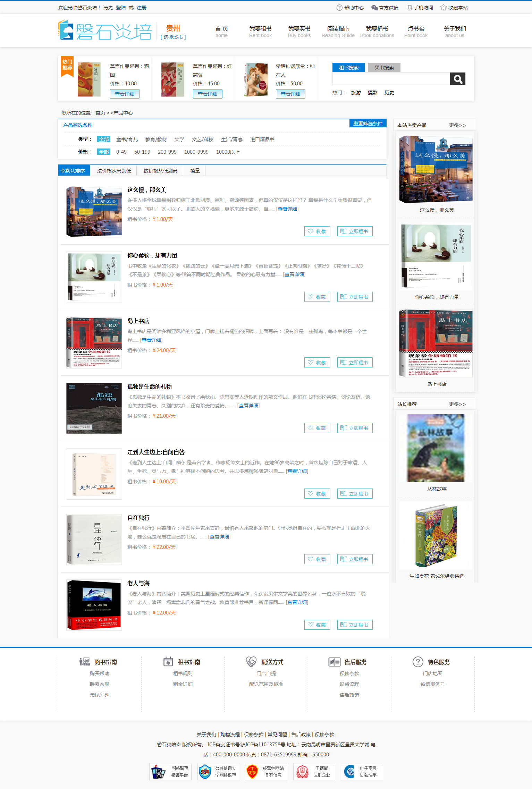Screen dimensions: 532x789
Task: Click the magnifier search button
Action: coord(457,79)
